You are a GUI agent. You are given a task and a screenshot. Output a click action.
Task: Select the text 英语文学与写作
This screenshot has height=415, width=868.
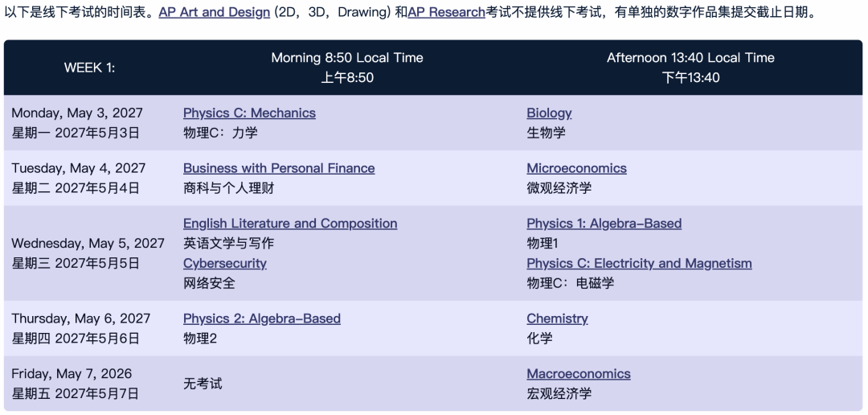[x=228, y=244]
